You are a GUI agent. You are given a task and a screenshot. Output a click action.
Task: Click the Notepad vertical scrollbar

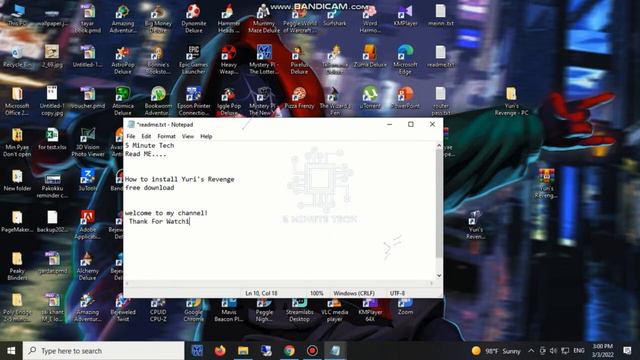pos(439,203)
